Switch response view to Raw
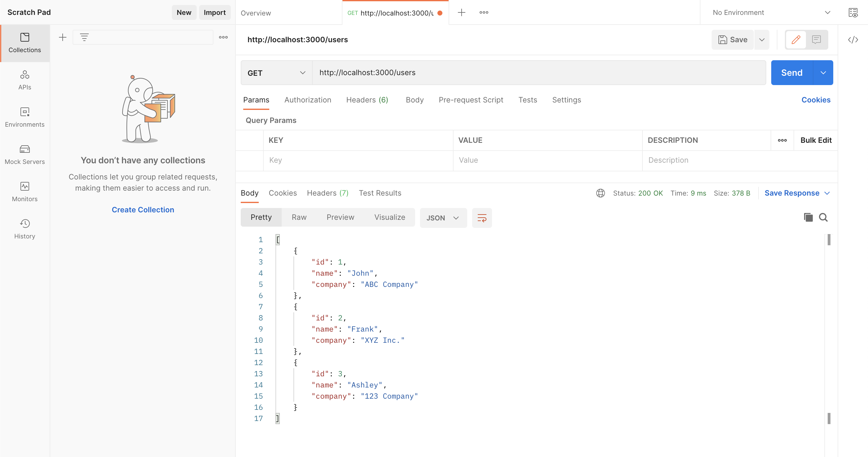Viewport: 868px width, 457px height. click(x=299, y=217)
